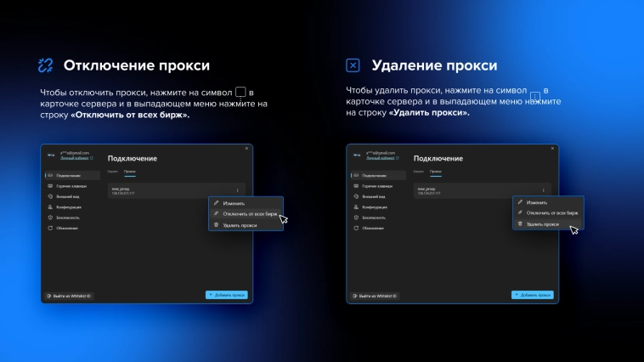Click Добавить прокси in the Удаление прокси window
This screenshot has width=644, height=362.
point(533,295)
